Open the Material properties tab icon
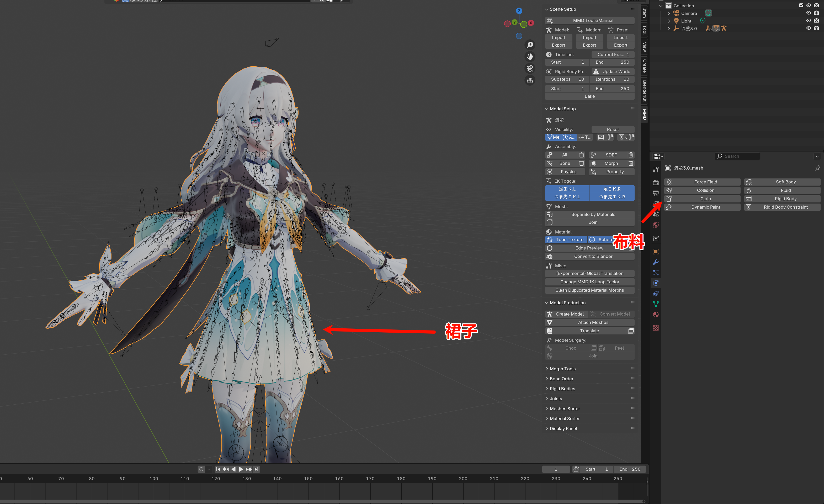Image resolution: width=824 pixels, height=504 pixels. (x=656, y=315)
